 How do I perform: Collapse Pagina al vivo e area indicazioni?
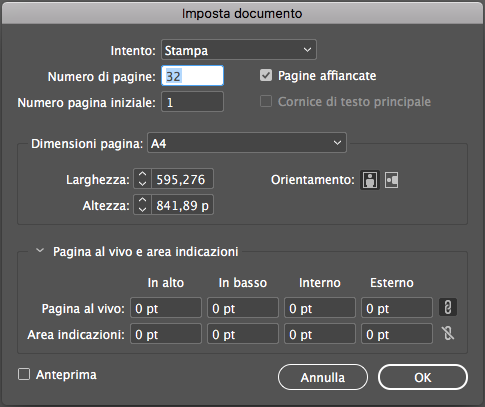coord(40,250)
